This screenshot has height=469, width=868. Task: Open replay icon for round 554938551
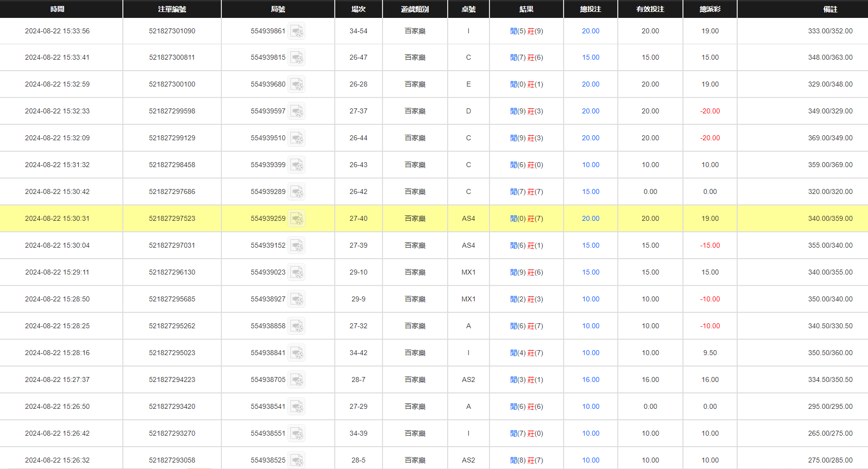click(297, 434)
